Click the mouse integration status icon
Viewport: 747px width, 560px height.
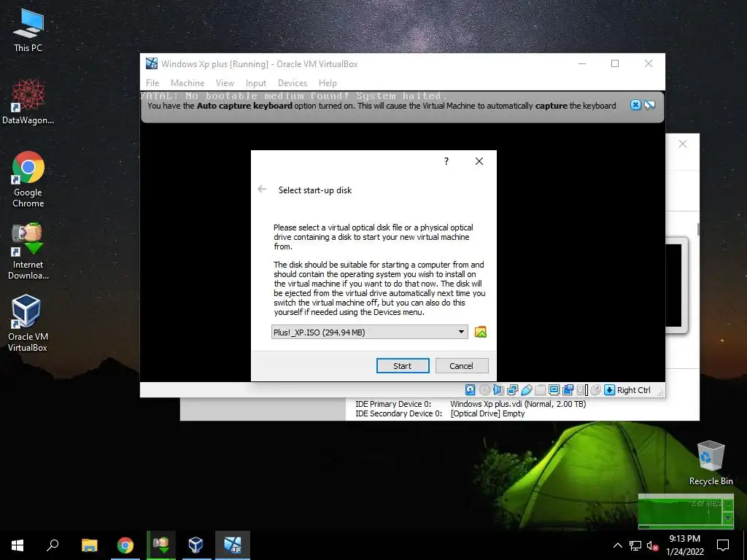pyautogui.click(x=595, y=390)
